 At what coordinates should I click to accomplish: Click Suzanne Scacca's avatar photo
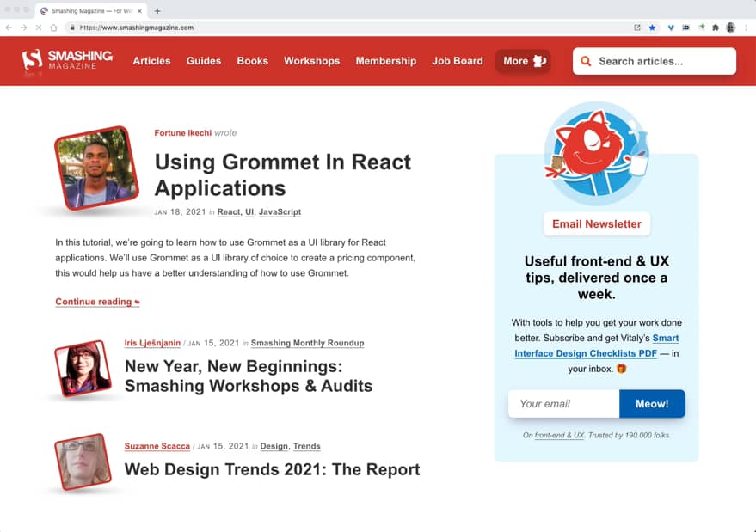pos(83,462)
